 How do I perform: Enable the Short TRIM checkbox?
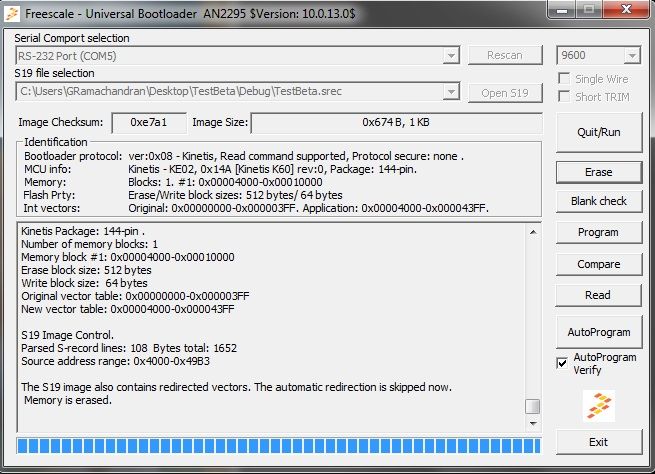click(564, 96)
